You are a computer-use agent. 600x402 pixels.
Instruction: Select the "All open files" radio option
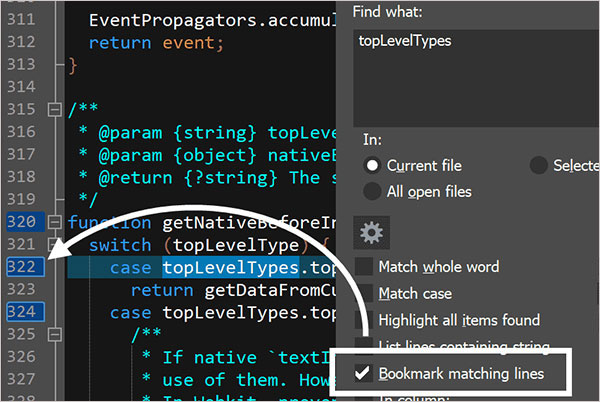pos(373,190)
